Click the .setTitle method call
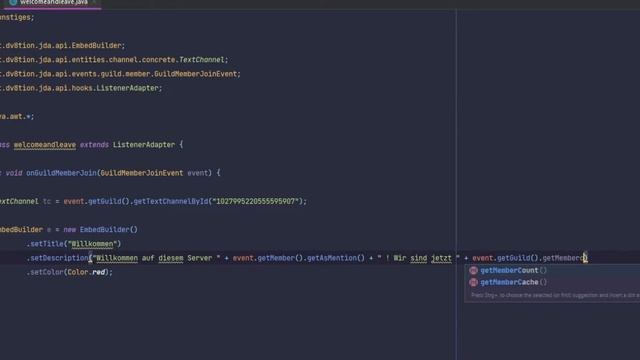 click(x=44, y=244)
